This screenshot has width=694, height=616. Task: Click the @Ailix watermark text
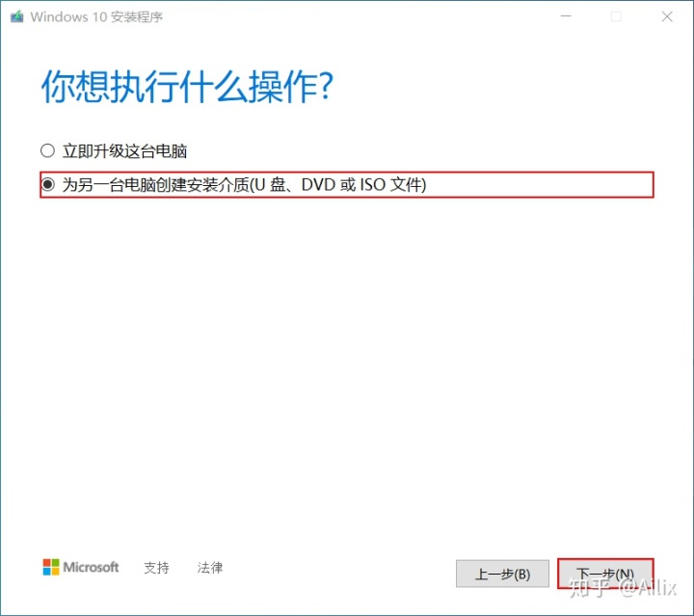point(648,587)
